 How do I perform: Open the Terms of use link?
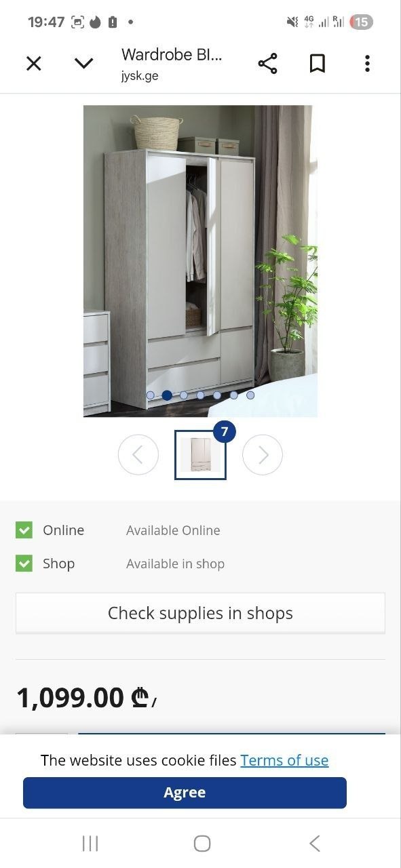[284, 760]
